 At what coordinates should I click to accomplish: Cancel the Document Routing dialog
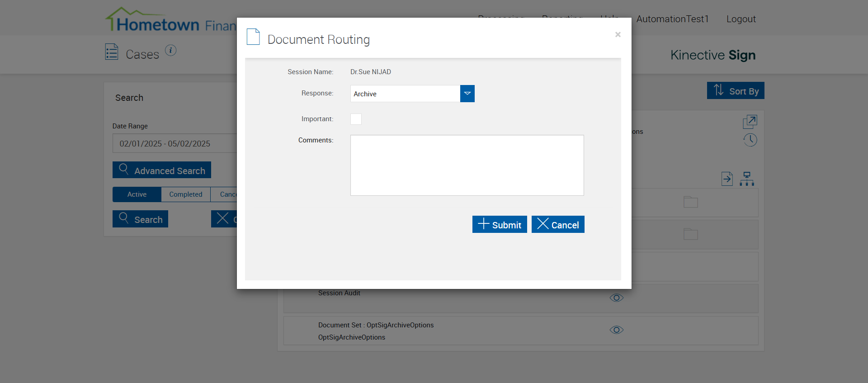557,224
